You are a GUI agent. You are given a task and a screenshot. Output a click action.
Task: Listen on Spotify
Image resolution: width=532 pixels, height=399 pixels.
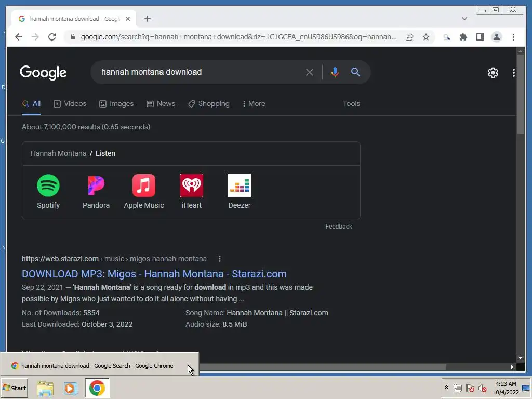pyautogui.click(x=48, y=192)
